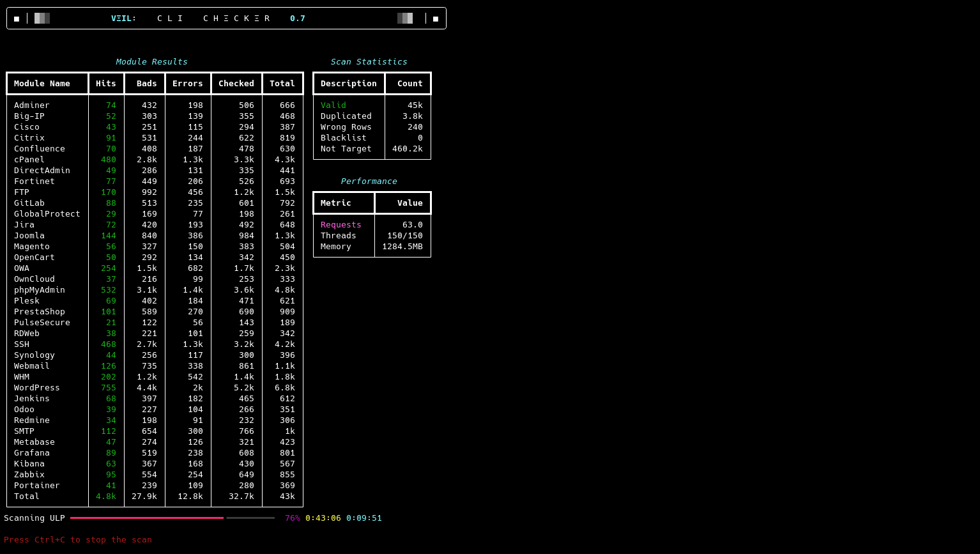The image size is (980, 554).
Task: Select the SSH module name
Action: pyautogui.click(x=22, y=344)
